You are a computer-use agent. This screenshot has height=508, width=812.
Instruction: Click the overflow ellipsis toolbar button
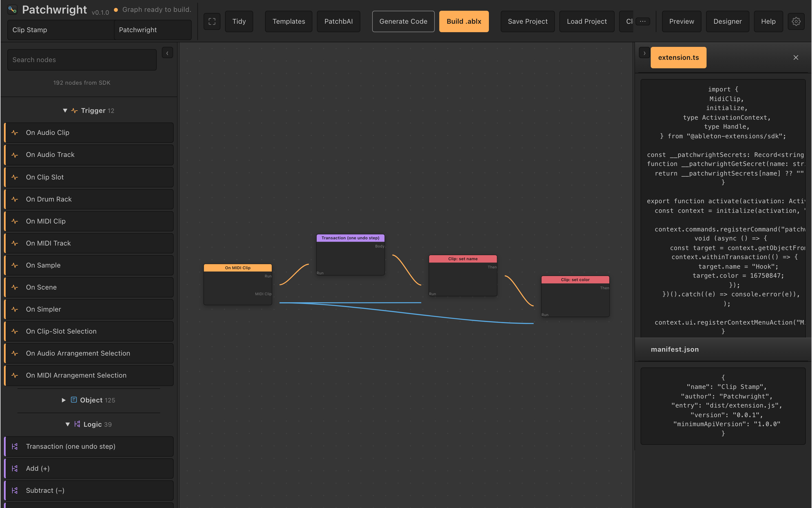tap(643, 21)
